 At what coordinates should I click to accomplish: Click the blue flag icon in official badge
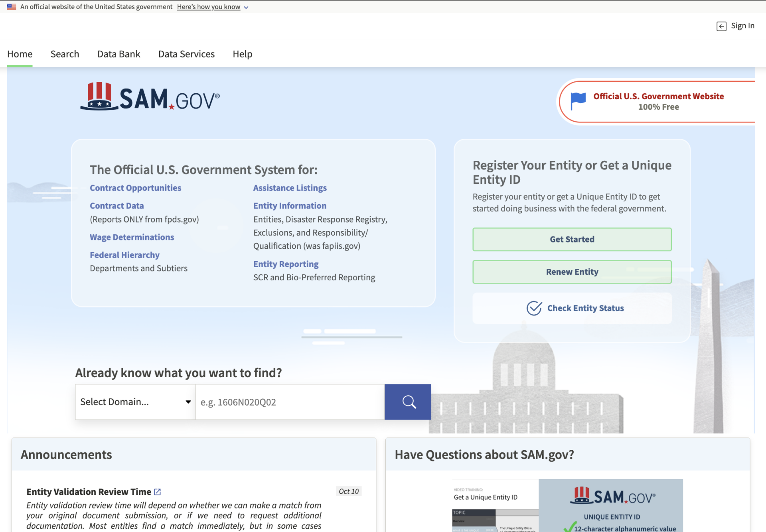pyautogui.click(x=578, y=101)
